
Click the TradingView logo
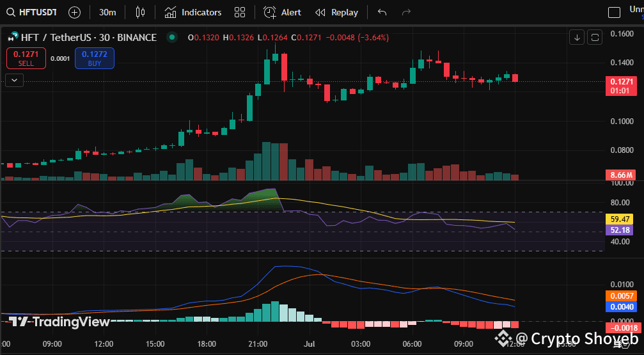coord(59,322)
